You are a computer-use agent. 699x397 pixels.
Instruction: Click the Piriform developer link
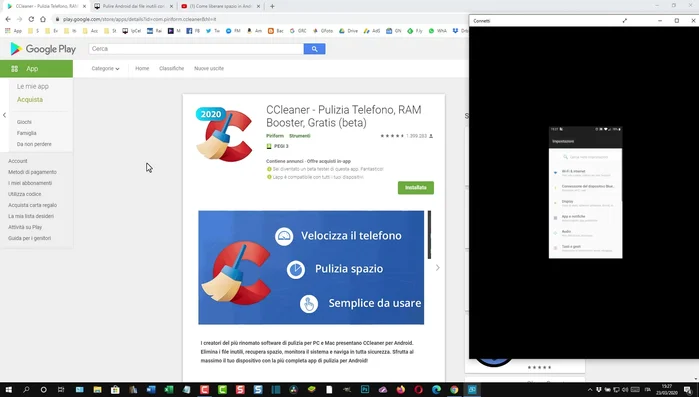coord(275,136)
